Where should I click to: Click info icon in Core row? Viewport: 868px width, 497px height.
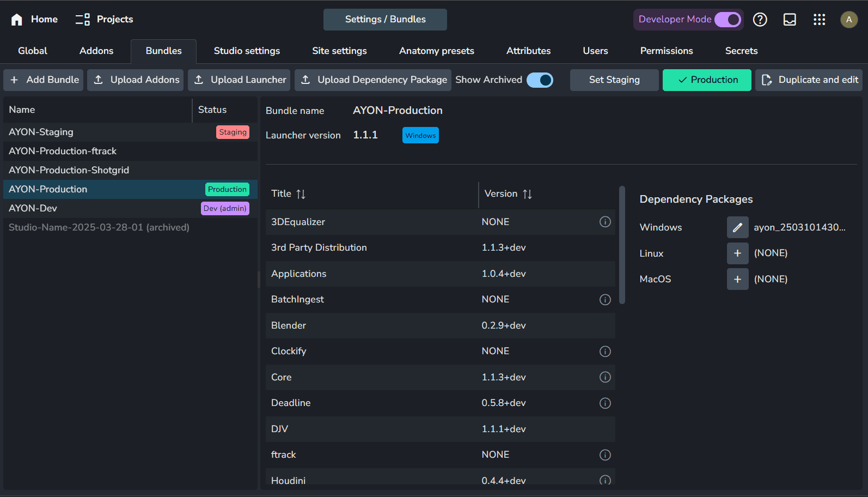point(605,377)
